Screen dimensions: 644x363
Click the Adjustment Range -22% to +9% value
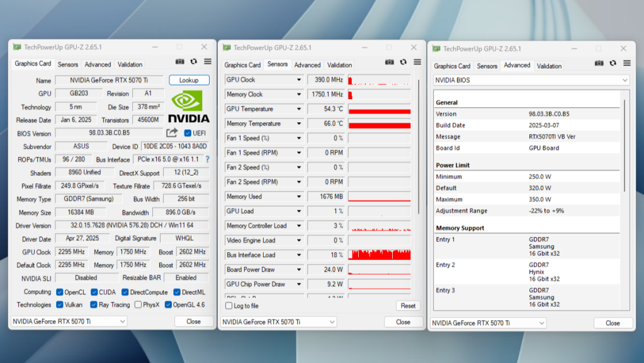(x=546, y=210)
